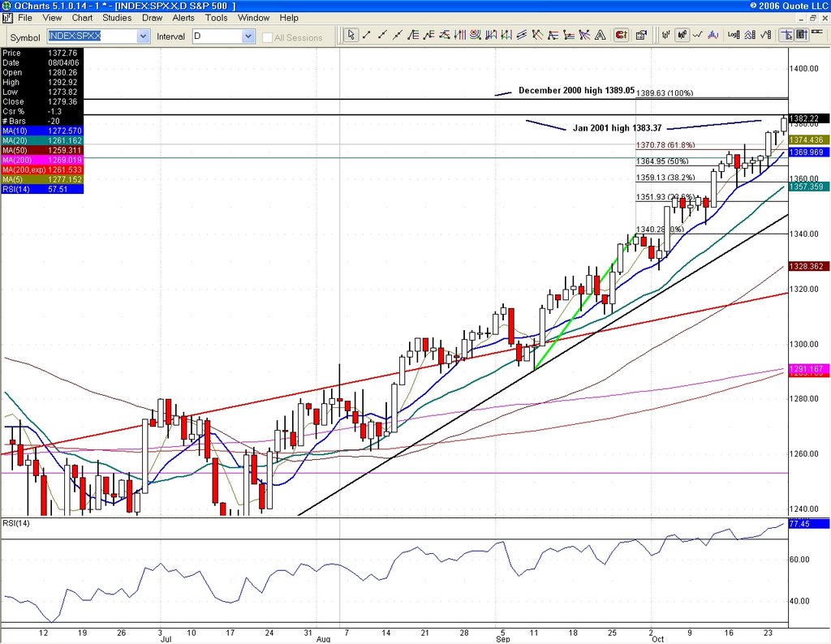Toggle the crosshair cursor tool

[786, 36]
